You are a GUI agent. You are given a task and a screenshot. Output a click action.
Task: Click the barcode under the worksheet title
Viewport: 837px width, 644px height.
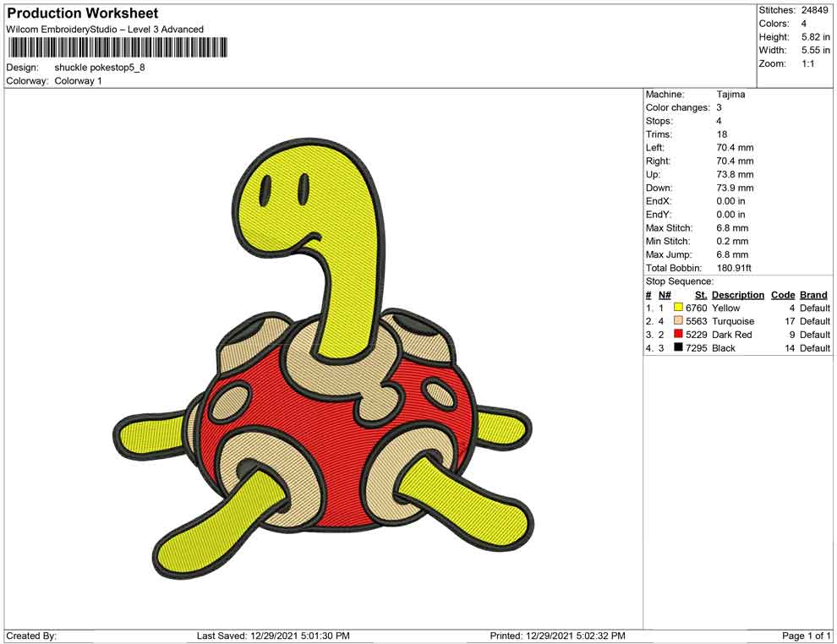(117, 47)
